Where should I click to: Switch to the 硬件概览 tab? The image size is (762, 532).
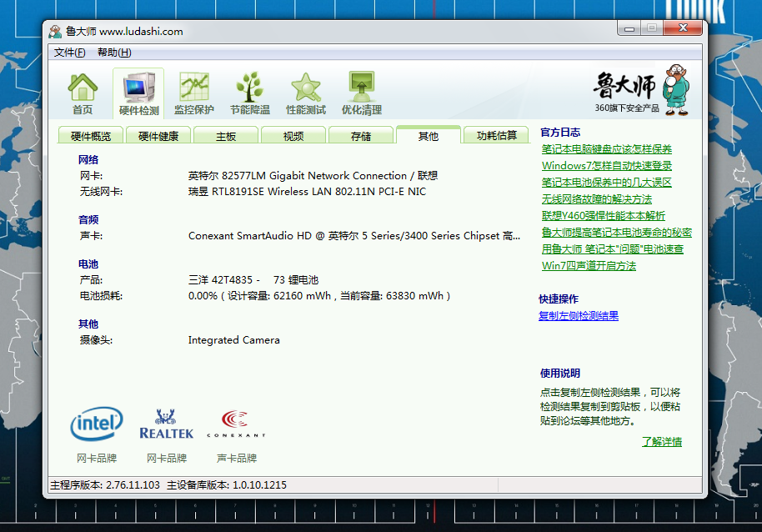90,136
